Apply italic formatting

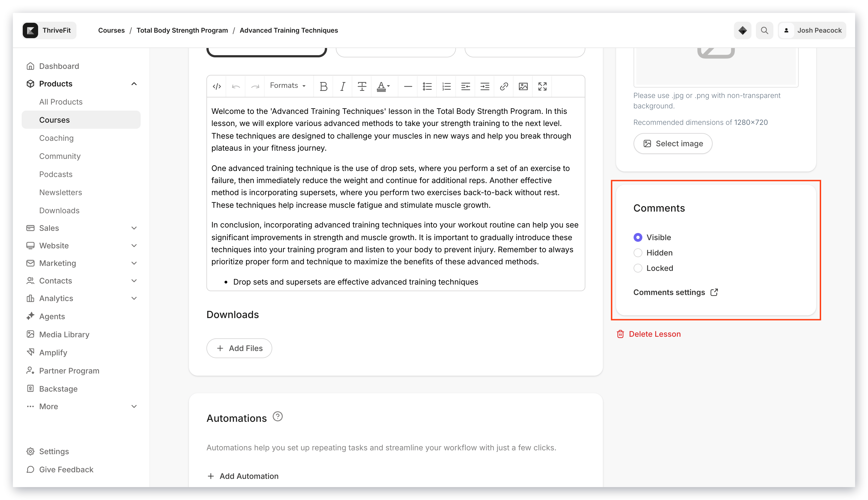[x=342, y=86]
